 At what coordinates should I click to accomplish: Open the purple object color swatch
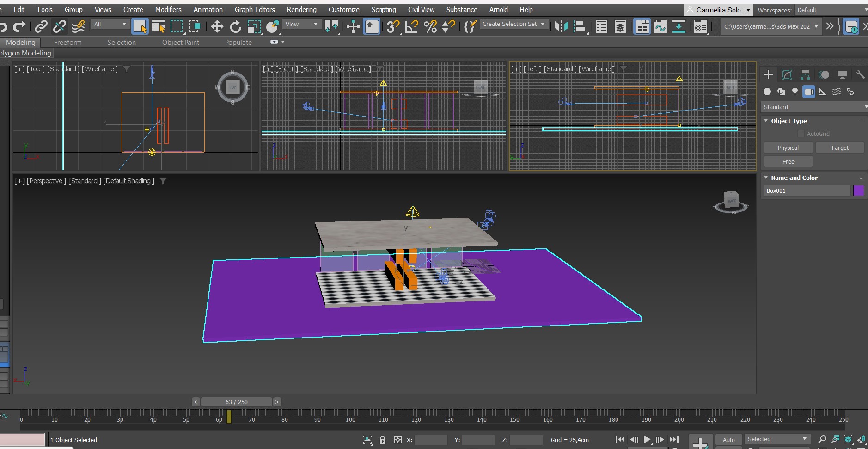(858, 191)
